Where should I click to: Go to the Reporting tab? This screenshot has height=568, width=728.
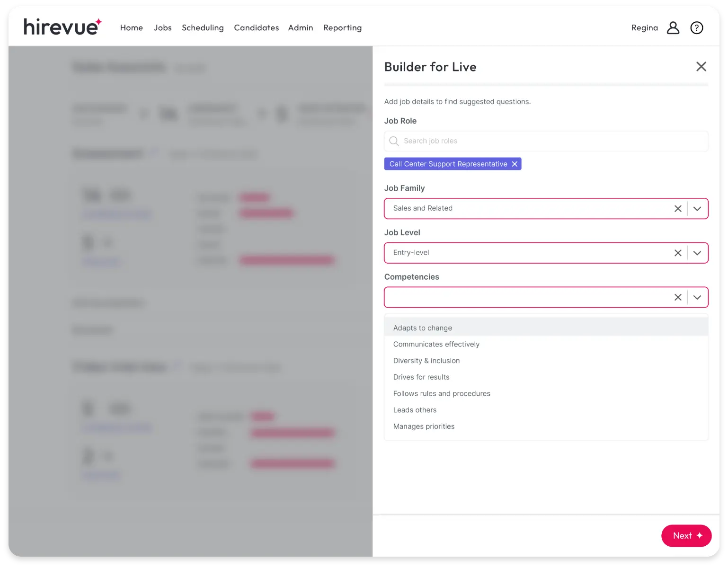click(x=342, y=28)
